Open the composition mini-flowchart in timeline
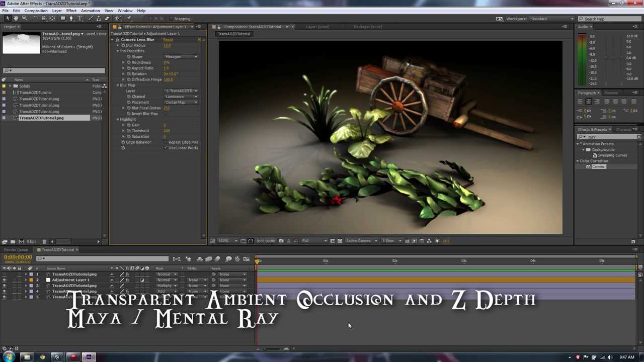The width and height of the screenshot is (644, 362). 176,259
